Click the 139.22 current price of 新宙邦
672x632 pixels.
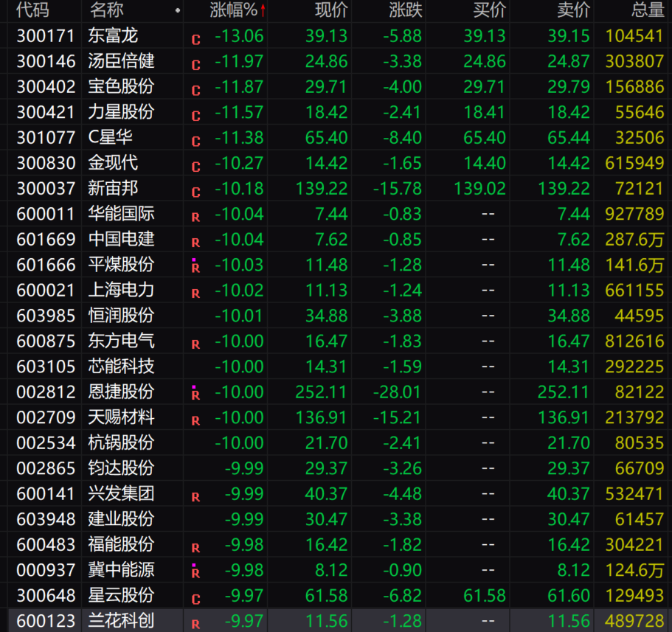click(322, 189)
